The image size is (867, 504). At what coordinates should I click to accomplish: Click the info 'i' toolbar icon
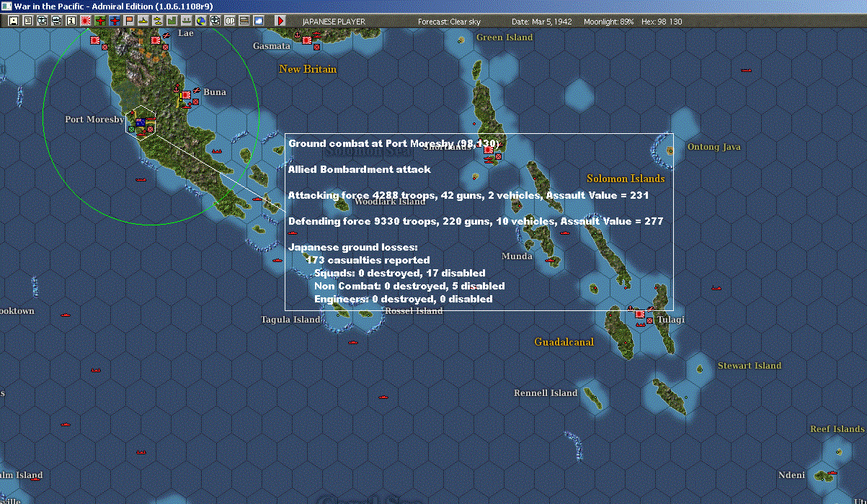tap(71, 21)
